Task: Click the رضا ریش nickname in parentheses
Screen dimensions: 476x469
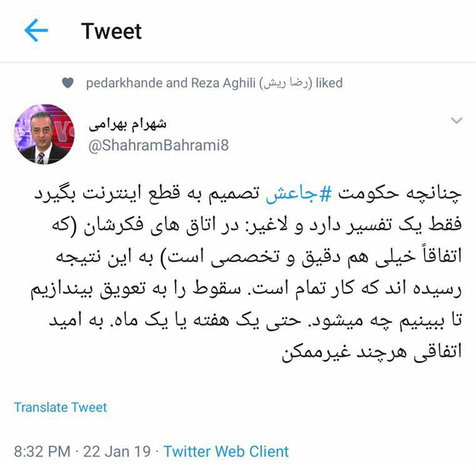Action: pos(286,83)
